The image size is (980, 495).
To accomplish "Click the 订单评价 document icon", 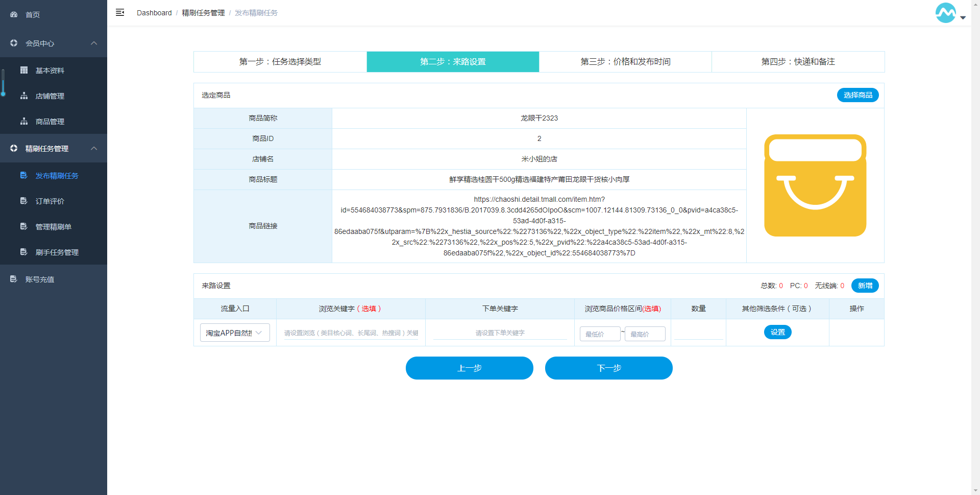I will tap(23, 201).
